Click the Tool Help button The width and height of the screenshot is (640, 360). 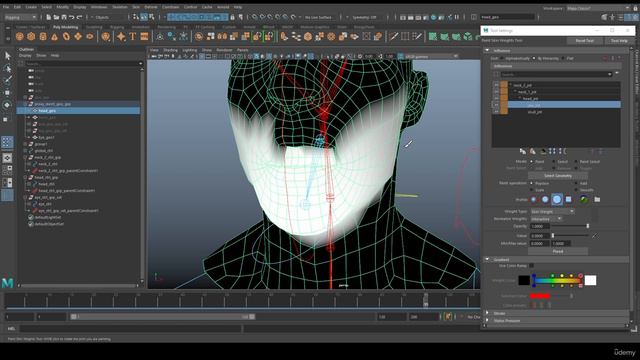(x=619, y=41)
